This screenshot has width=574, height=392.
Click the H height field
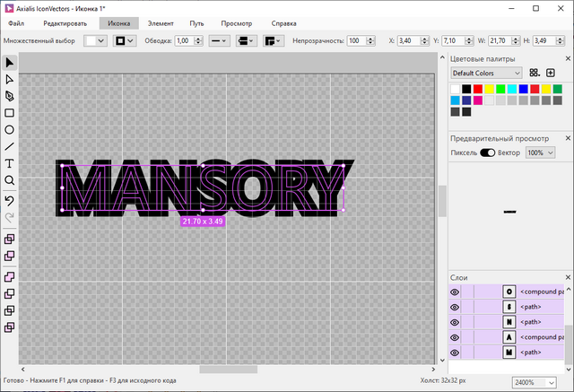pyautogui.click(x=544, y=40)
